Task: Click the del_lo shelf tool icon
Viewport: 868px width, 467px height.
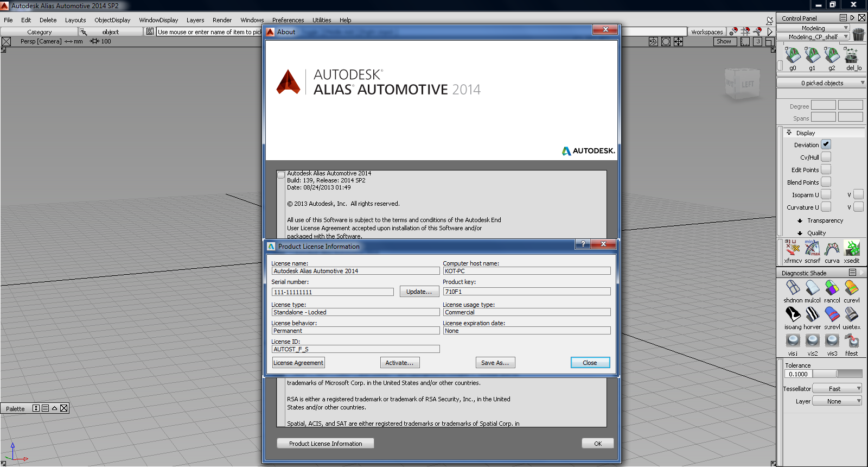Action: point(852,55)
